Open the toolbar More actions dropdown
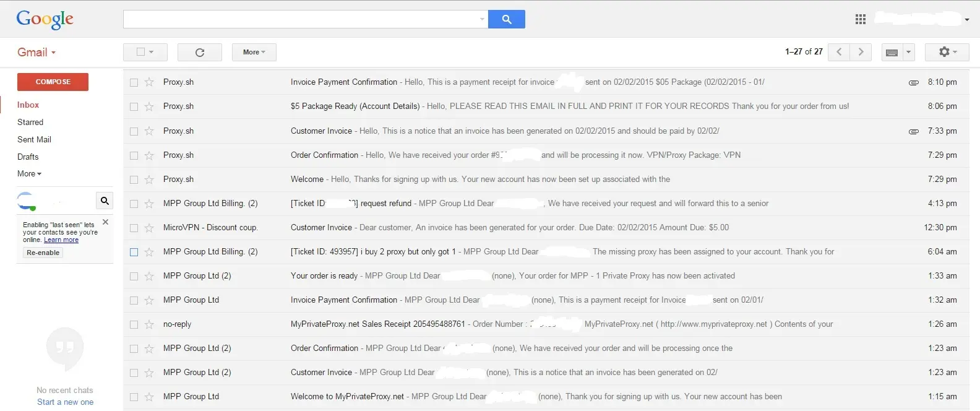Image resolution: width=980 pixels, height=411 pixels. click(254, 52)
